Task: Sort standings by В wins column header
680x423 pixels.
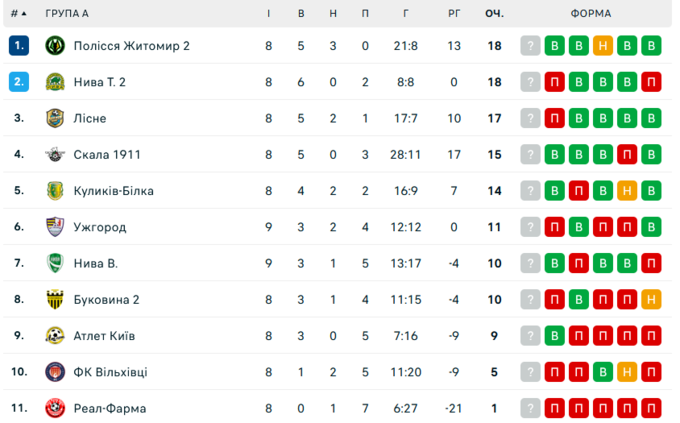Action: click(301, 14)
